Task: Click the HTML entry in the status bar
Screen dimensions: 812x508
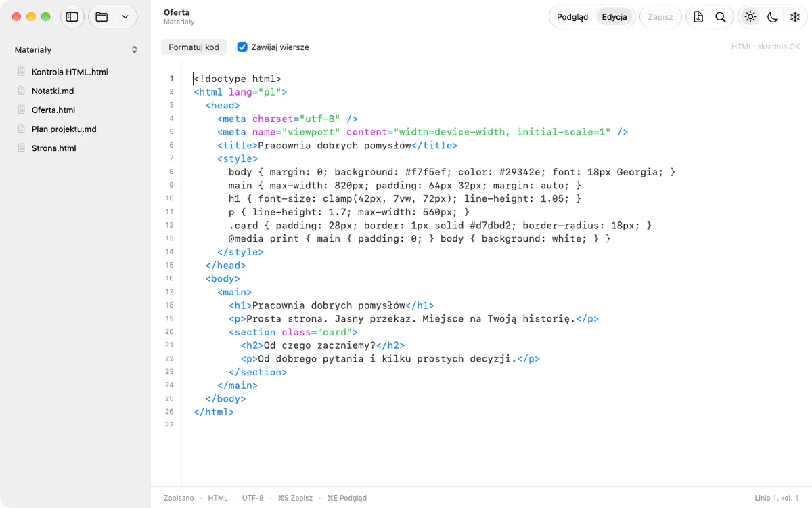Action: [218, 498]
